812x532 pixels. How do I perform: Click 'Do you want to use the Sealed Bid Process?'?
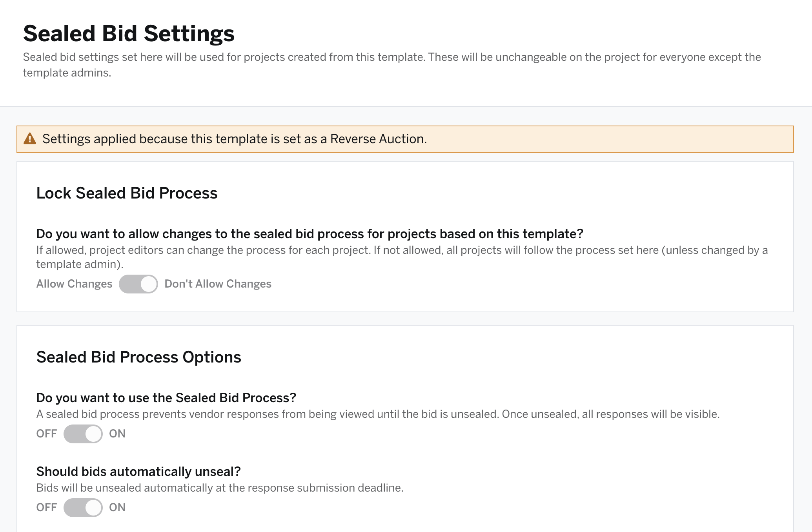(x=166, y=398)
